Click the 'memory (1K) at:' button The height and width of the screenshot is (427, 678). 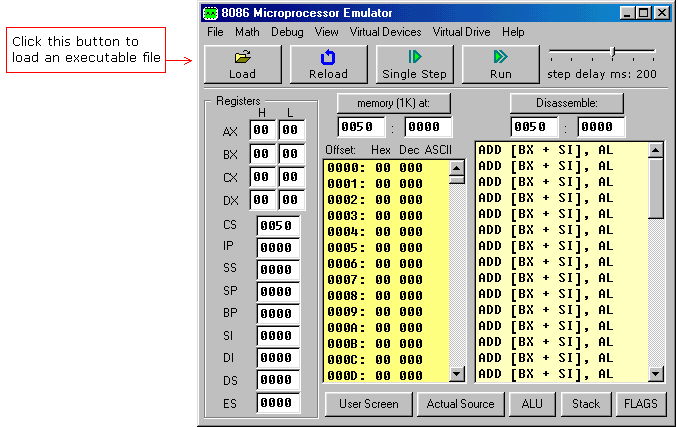pyautogui.click(x=394, y=103)
